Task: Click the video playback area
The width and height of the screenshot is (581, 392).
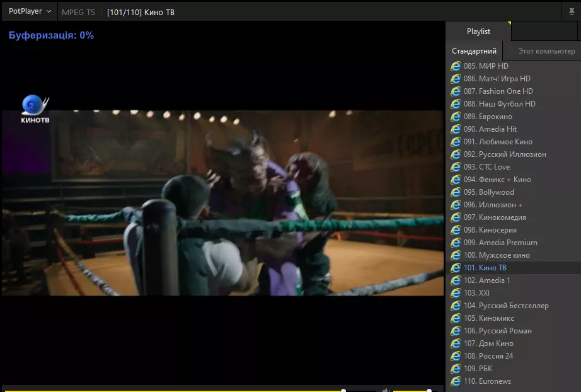Action: pos(222,203)
